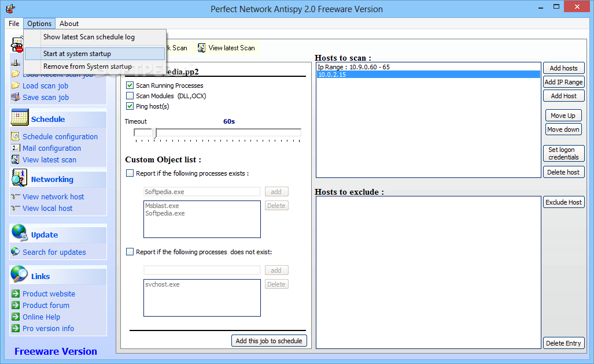This screenshot has height=364, width=594.
Task: Enable Scan Modules (DLL,OCX) checkbox
Action: point(130,96)
